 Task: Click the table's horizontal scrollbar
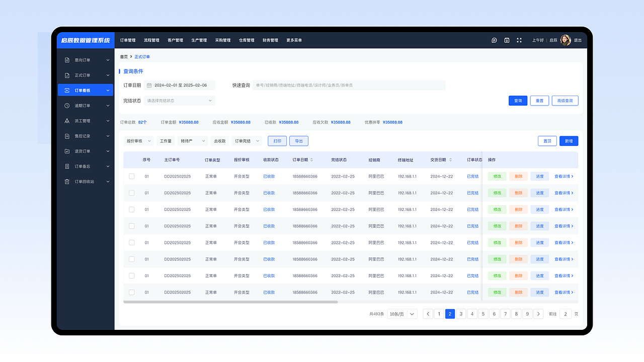pos(230,302)
